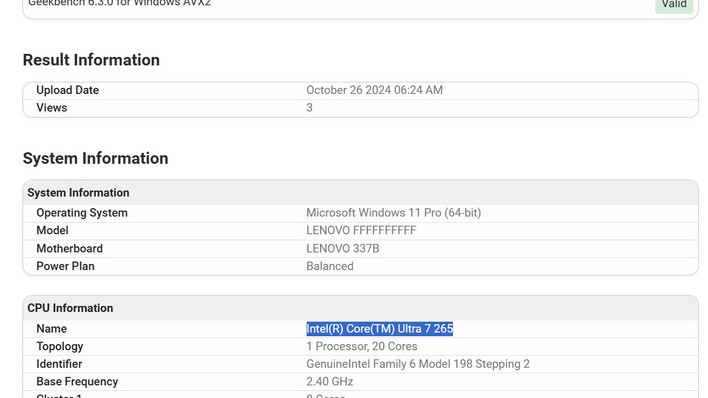Click the 'Power Plan' label

(x=65, y=266)
